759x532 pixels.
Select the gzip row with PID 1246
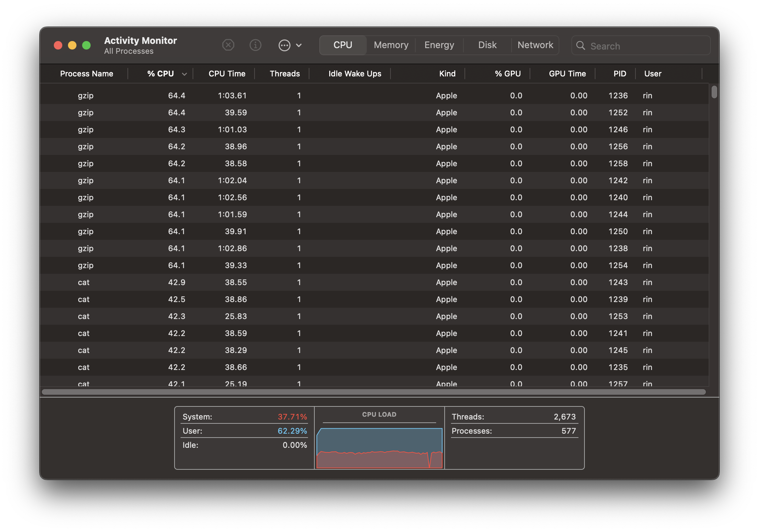click(375, 129)
